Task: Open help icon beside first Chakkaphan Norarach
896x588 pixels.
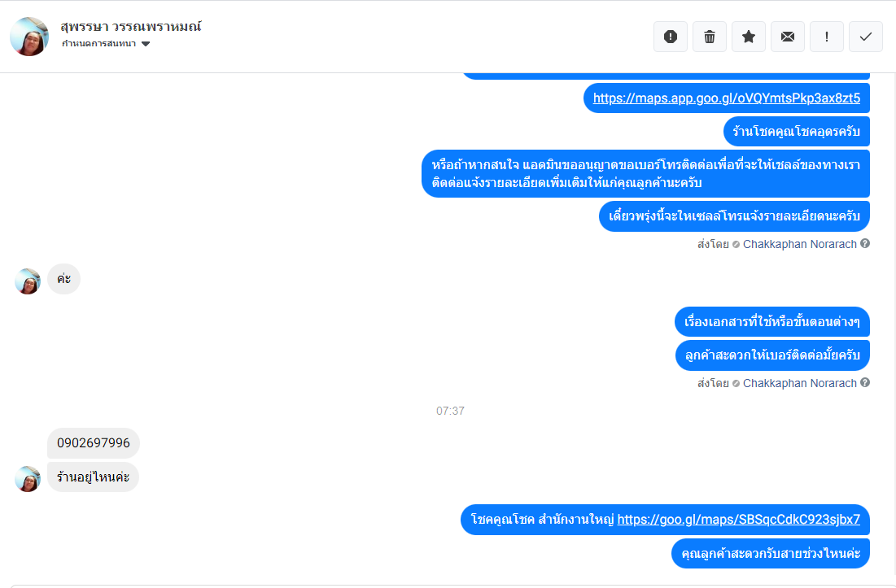Action: pos(865,244)
